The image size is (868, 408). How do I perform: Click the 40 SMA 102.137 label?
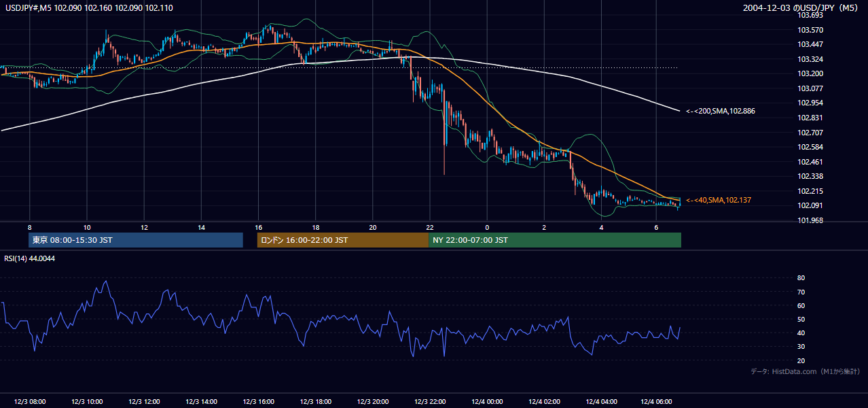pyautogui.click(x=719, y=200)
